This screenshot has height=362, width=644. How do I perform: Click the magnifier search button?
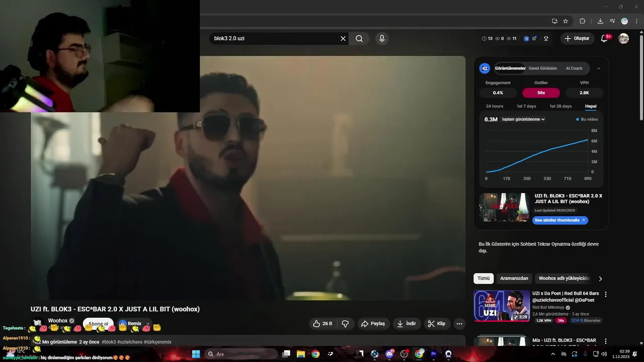coord(359,38)
